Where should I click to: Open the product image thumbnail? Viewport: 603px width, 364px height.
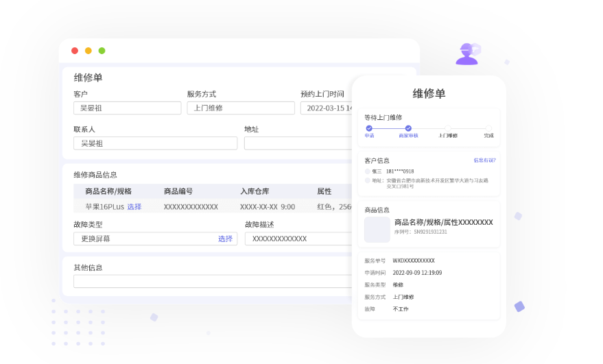point(377,229)
